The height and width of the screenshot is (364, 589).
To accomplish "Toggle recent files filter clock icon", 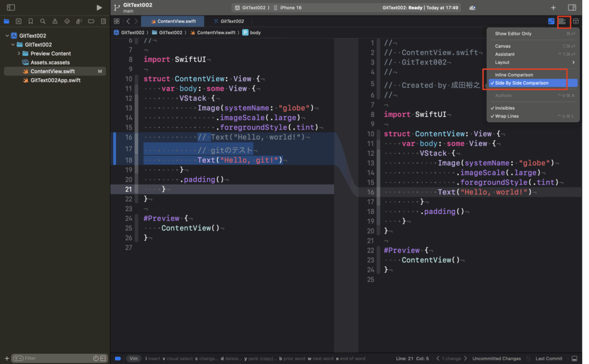I will click(x=96, y=358).
